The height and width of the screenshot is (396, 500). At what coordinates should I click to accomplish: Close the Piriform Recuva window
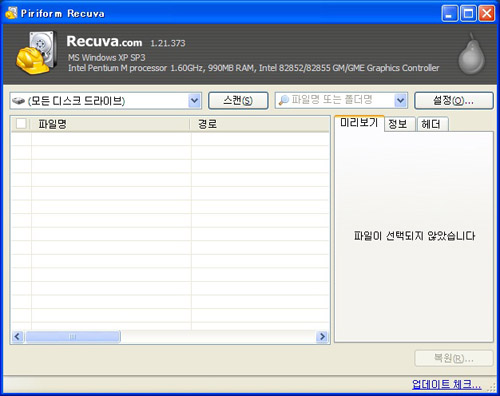click(486, 14)
